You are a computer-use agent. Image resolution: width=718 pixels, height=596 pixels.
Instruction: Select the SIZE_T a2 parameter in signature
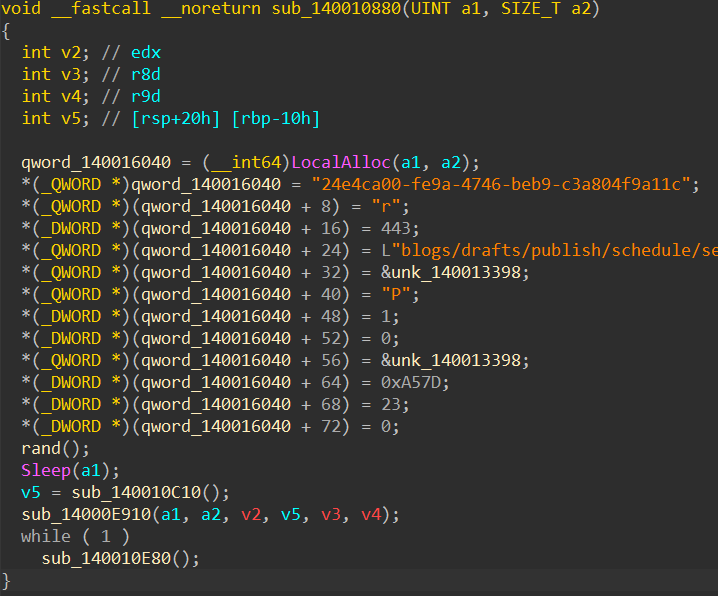[x=546, y=8]
